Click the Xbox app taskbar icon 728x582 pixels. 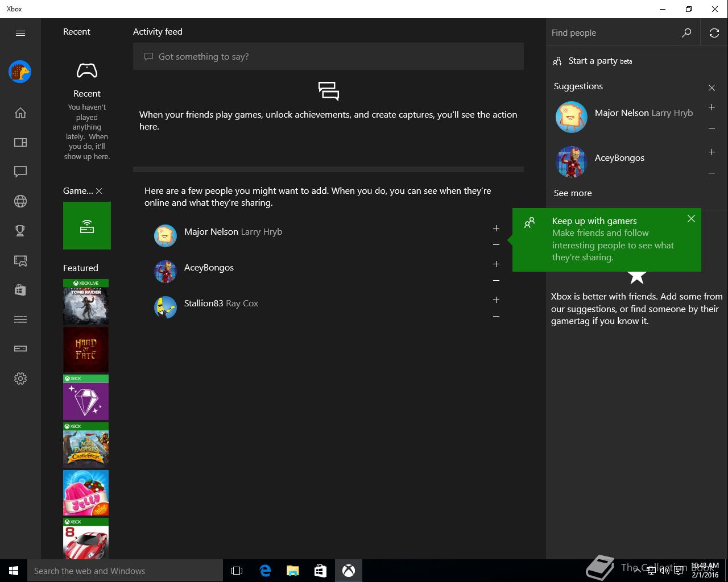(x=349, y=571)
